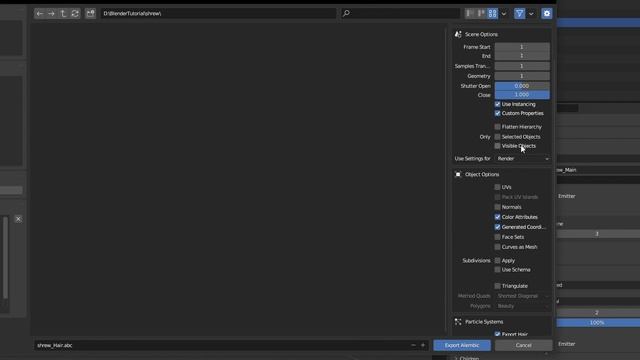Go back to previous folder
Viewport: 640px width, 360px height.
[x=40, y=13]
